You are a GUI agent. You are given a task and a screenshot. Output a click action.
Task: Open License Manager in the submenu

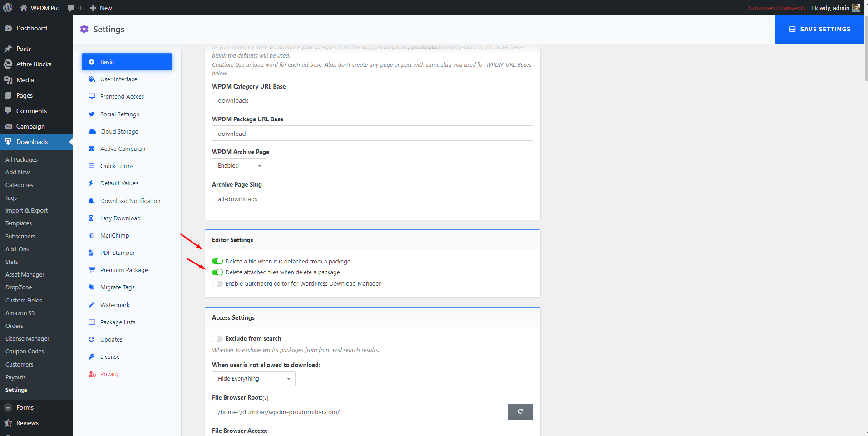[27, 338]
